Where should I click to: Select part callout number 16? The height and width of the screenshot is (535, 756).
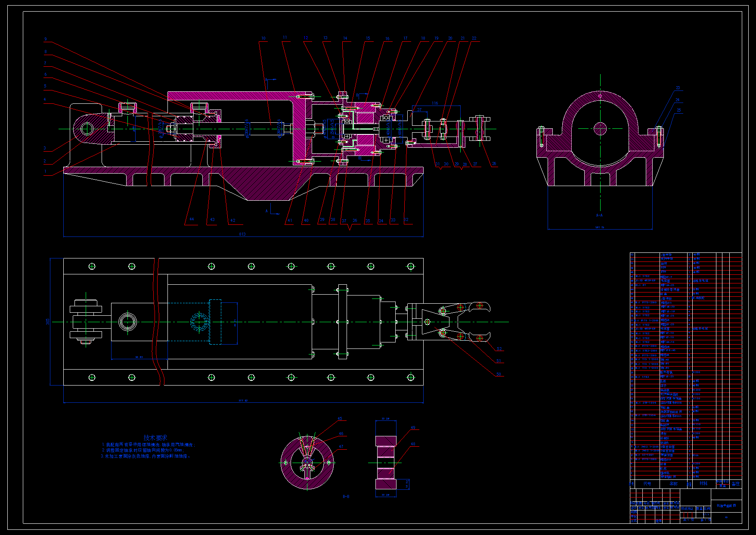387,39
